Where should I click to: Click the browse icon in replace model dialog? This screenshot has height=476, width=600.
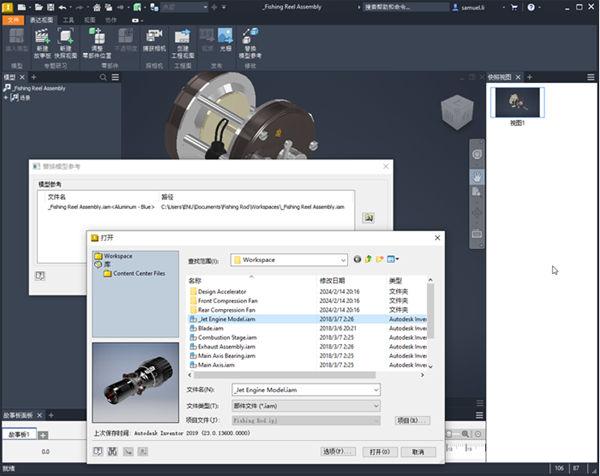coord(368,218)
